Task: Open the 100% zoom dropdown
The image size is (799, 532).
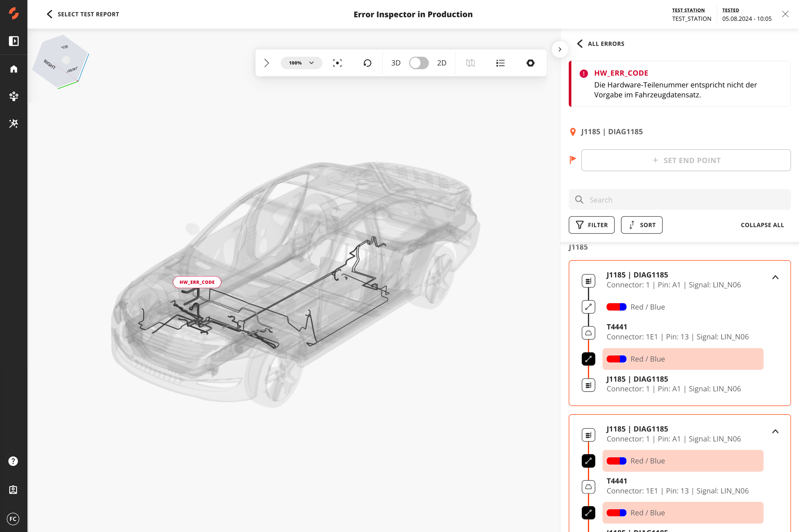Action: (x=301, y=63)
